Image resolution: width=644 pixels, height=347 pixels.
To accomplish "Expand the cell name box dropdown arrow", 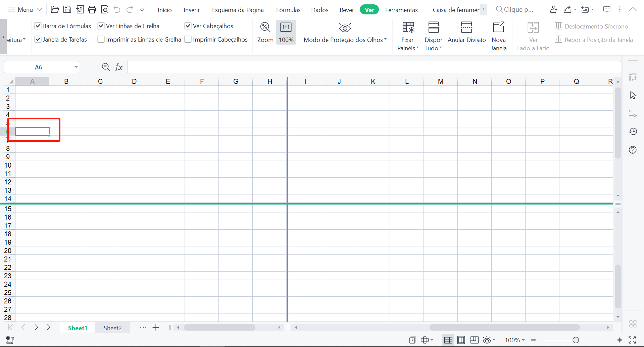I will tap(76, 67).
